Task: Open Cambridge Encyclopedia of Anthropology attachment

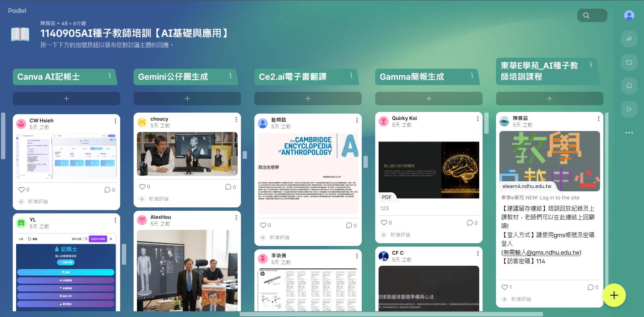Action: [x=308, y=174]
